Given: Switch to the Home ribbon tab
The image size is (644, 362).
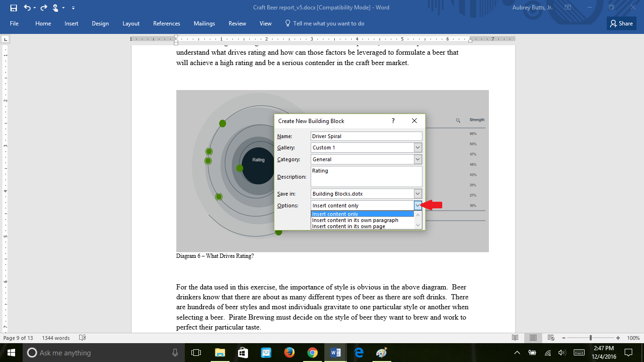Looking at the screenshot, I should 43,24.
